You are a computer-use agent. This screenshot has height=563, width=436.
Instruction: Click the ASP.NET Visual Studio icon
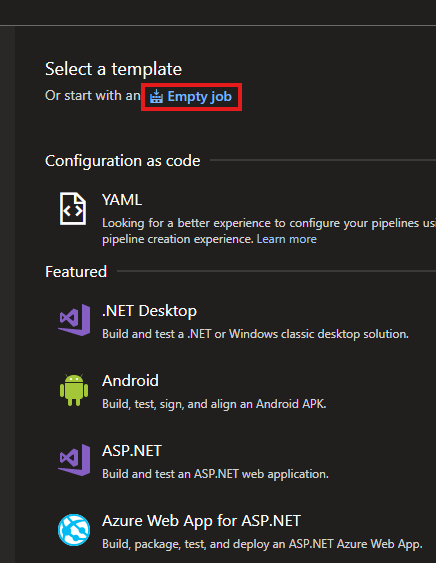[x=74, y=460]
